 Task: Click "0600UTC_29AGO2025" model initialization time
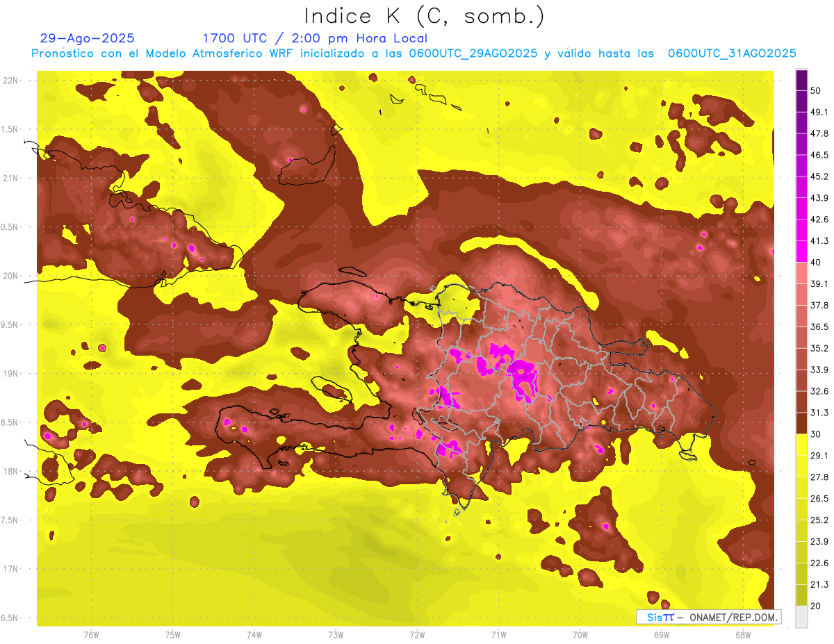click(473, 53)
